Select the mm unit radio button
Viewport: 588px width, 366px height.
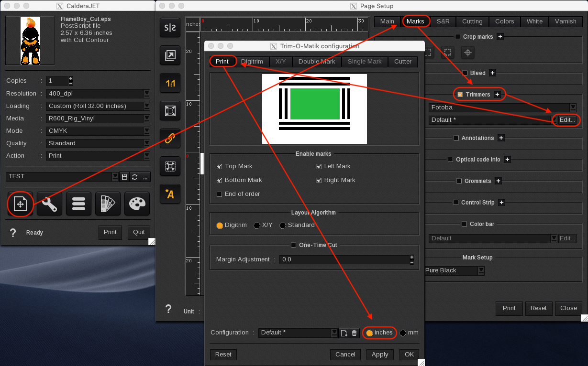[x=403, y=333]
